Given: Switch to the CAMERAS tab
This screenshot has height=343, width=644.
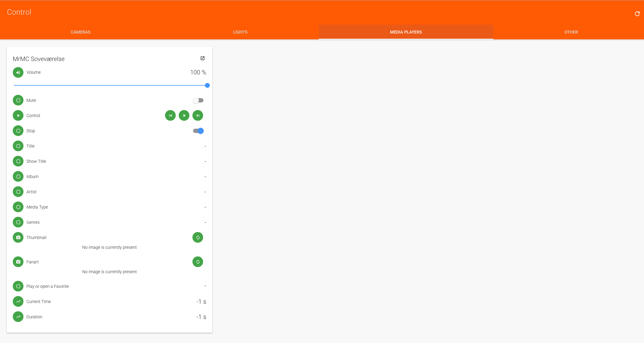Looking at the screenshot, I should (80, 32).
